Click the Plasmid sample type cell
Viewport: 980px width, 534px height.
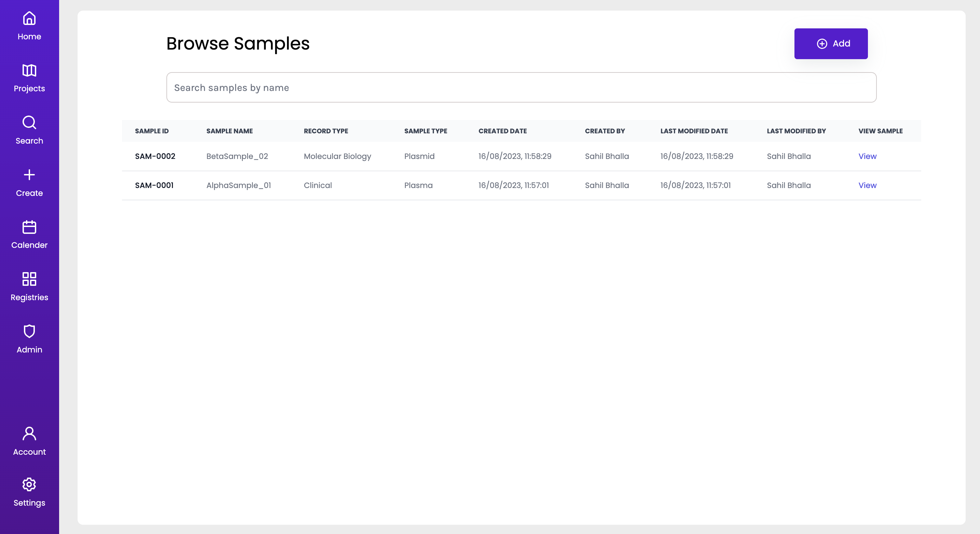[x=419, y=157]
